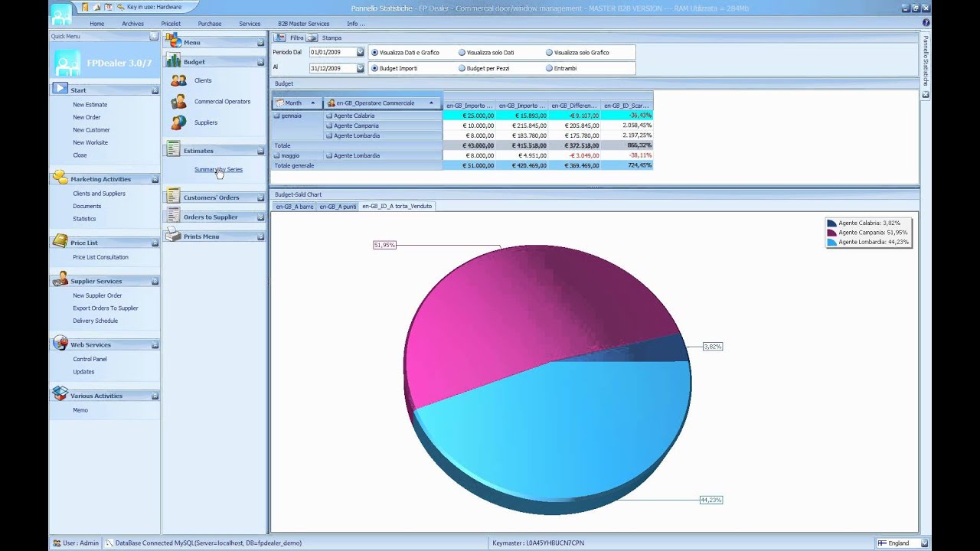This screenshot has height=551, width=980.
Task: Click the Customers' Orders list icon
Action: [x=173, y=197]
